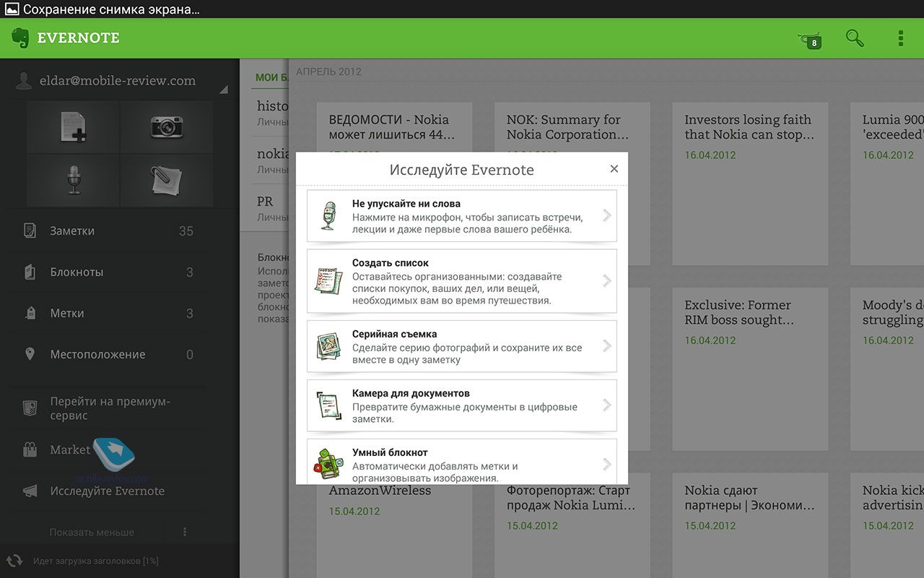Image resolution: width=924 pixels, height=578 pixels.
Task: Click the document camera illustration icon
Action: (x=328, y=407)
